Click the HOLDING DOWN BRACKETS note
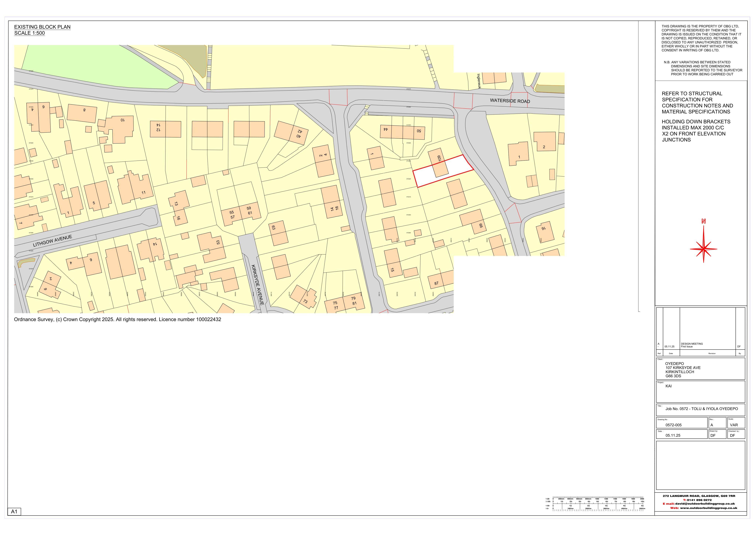Image resolution: width=756 pixels, height=534 pixels. [696, 131]
